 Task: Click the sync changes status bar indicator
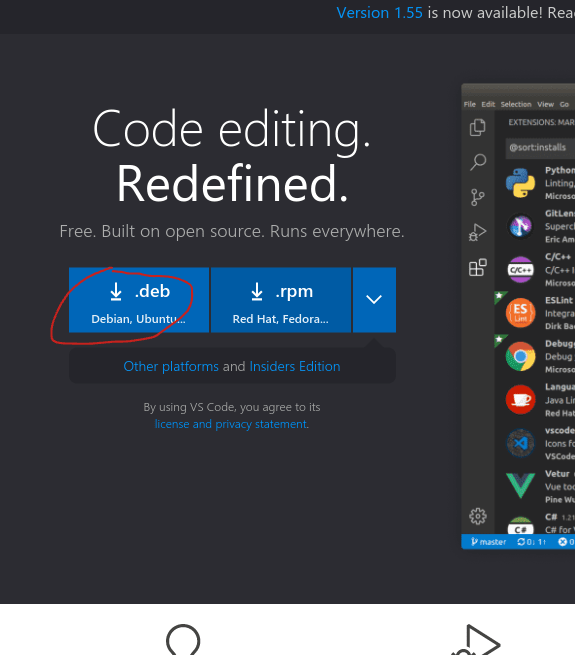point(532,542)
